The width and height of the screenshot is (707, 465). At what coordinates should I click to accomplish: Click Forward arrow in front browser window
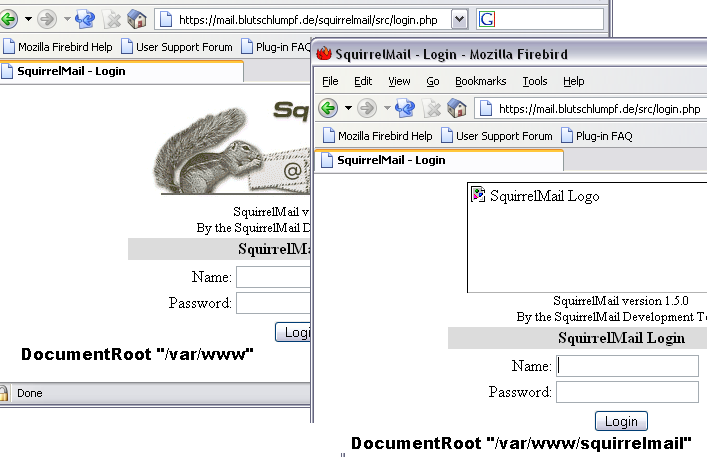367,108
